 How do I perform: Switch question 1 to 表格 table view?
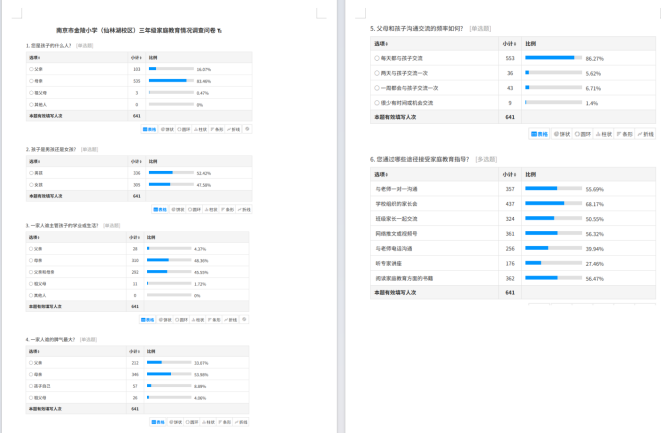(149, 129)
